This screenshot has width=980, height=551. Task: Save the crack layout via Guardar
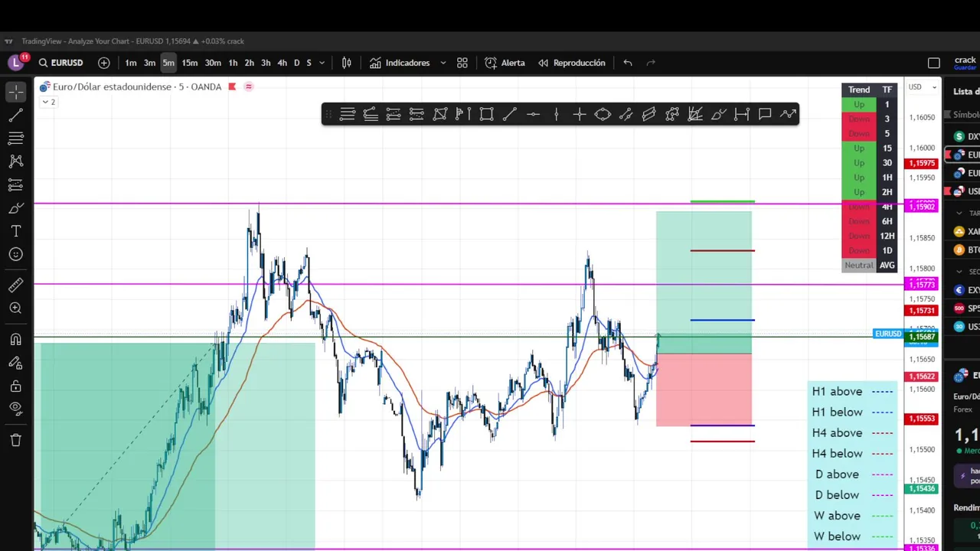tap(965, 68)
